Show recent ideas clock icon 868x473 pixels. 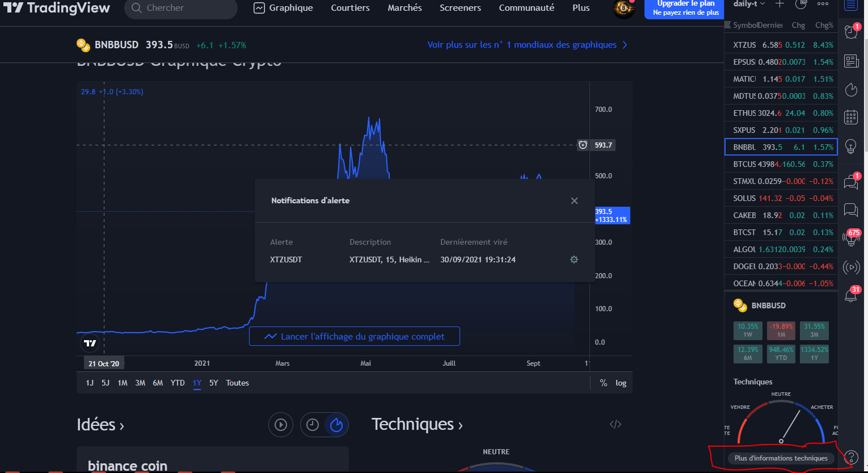[x=313, y=425]
